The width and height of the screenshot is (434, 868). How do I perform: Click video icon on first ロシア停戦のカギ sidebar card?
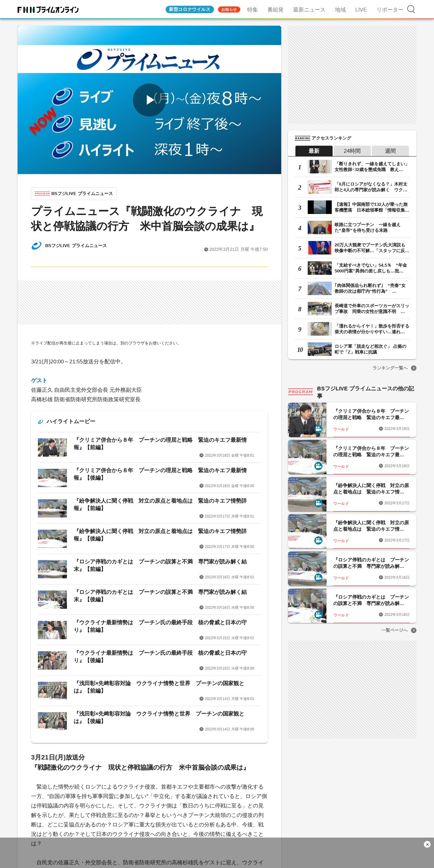click(x=318, y=578)
